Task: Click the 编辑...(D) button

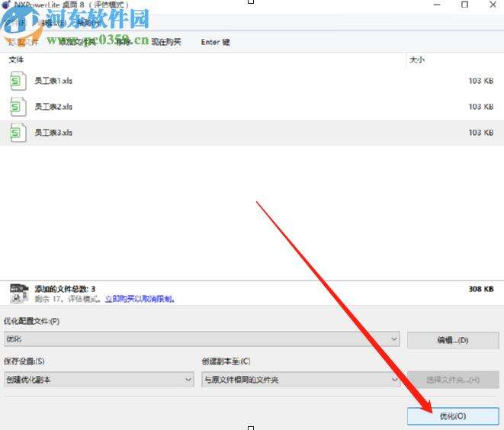Action: tap(453, 340)
